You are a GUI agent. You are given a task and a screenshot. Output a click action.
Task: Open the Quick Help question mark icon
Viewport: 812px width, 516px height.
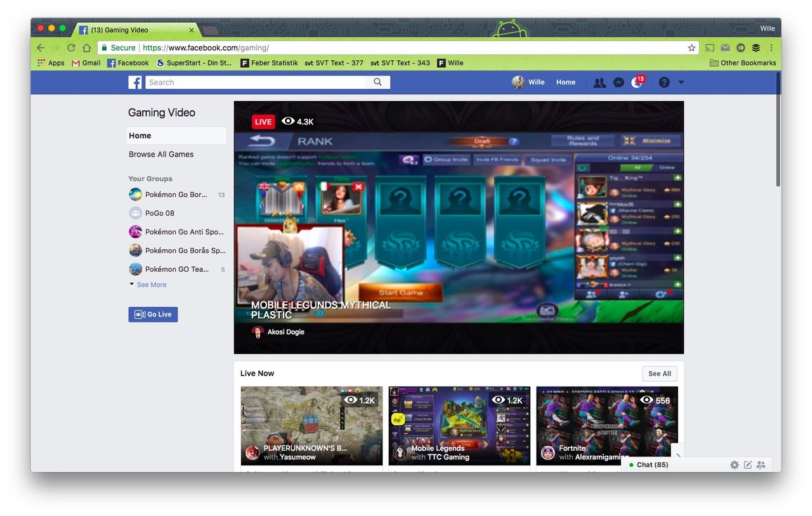click(664, 82)
